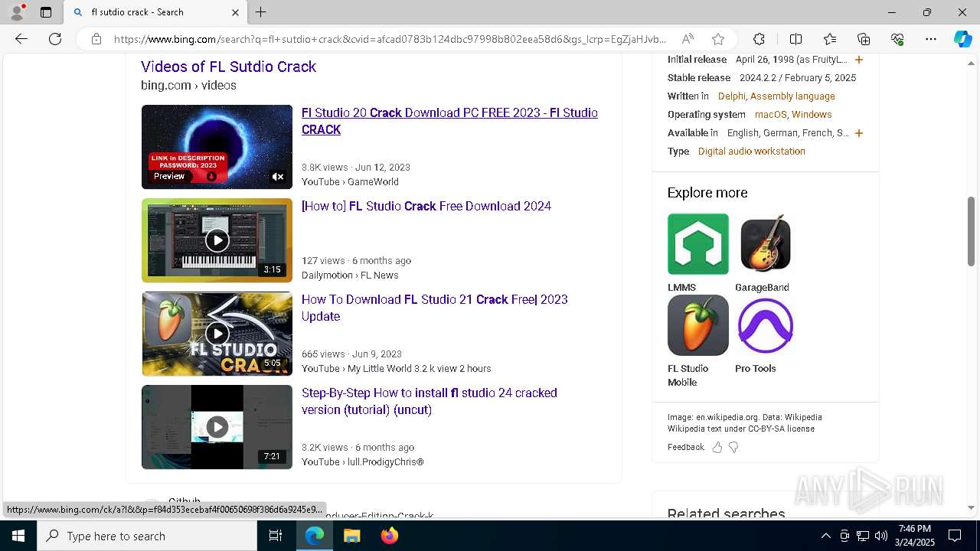Screen dimensions: 980x551
Task: Open network icon in system tray
Action: [x=863, y=536]
